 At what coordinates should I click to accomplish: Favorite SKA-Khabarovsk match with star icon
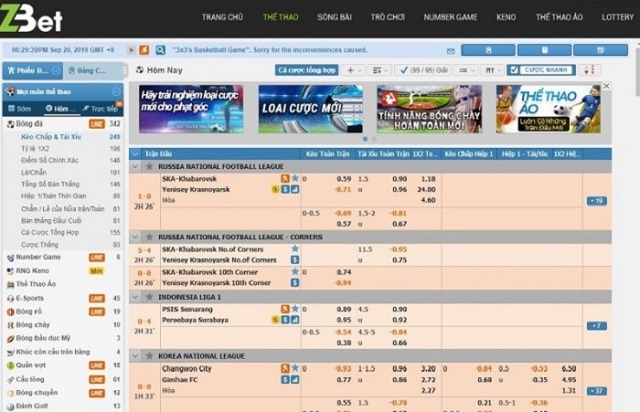[295, 178]
